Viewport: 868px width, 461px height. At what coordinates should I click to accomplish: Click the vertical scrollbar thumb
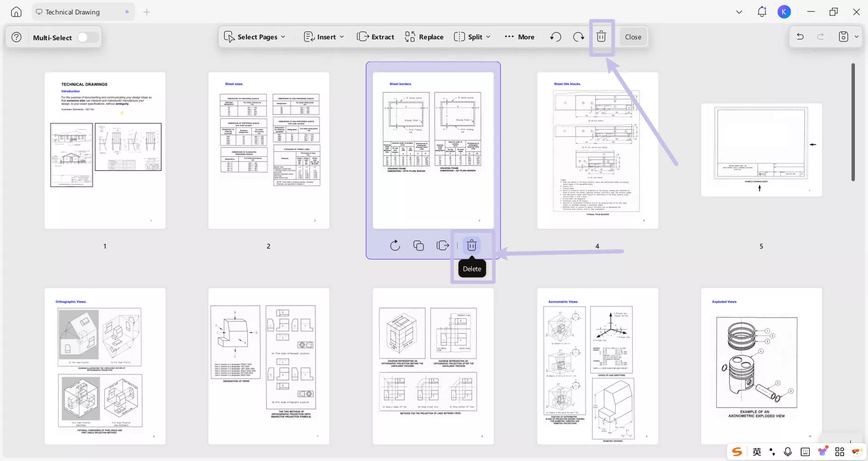853,122
